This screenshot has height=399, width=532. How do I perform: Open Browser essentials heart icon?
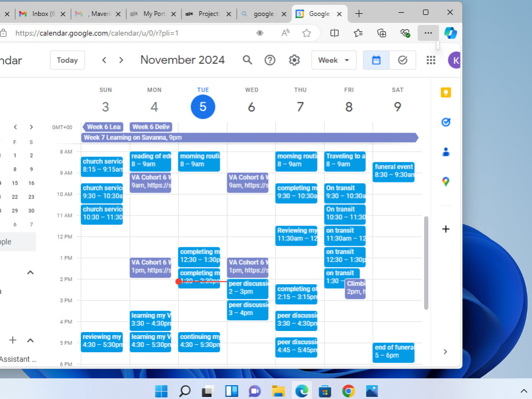[405, 33]
